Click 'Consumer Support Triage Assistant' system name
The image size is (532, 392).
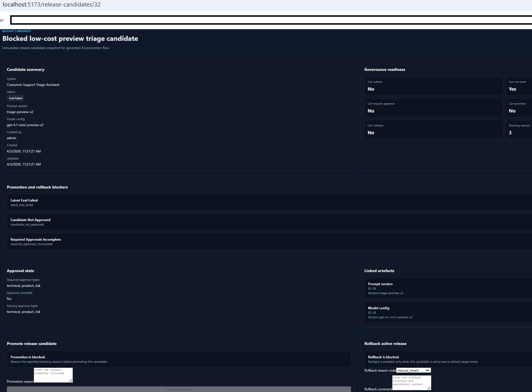(x=33, y=85)
